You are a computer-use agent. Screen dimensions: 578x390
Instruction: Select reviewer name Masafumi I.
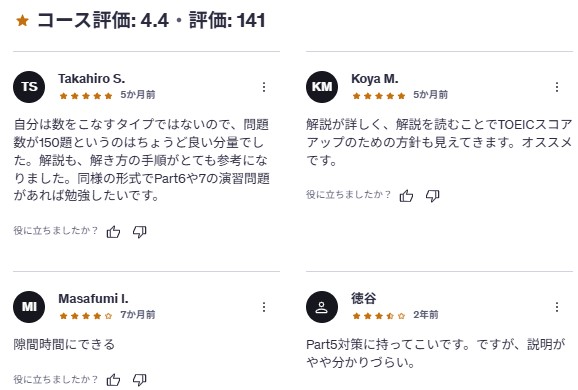[93, 299]
